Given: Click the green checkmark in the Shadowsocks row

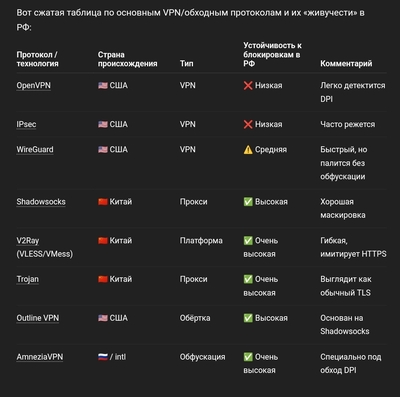Looking at the screenshot, I should (248, 202).
